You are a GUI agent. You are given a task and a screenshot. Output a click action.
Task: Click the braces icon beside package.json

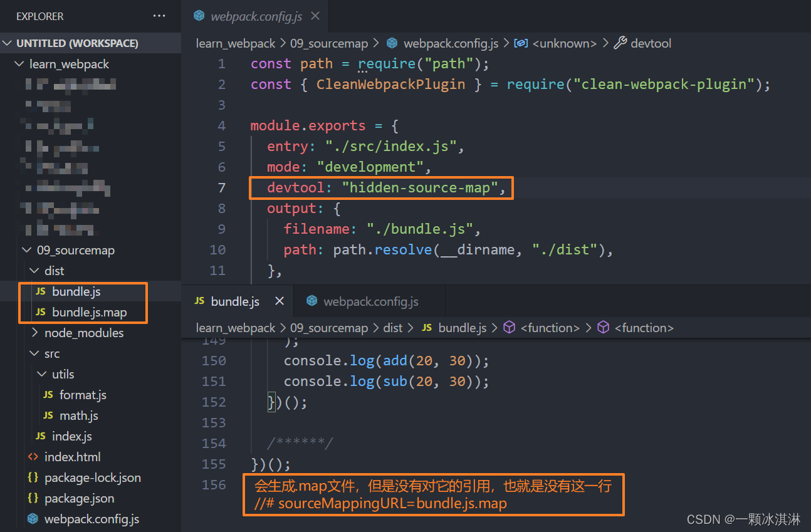[33, 498]
